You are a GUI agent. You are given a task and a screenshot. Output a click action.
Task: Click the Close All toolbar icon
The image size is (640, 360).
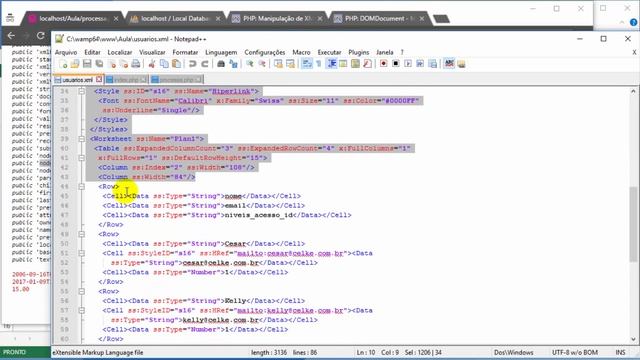click(x=124, y=64)
